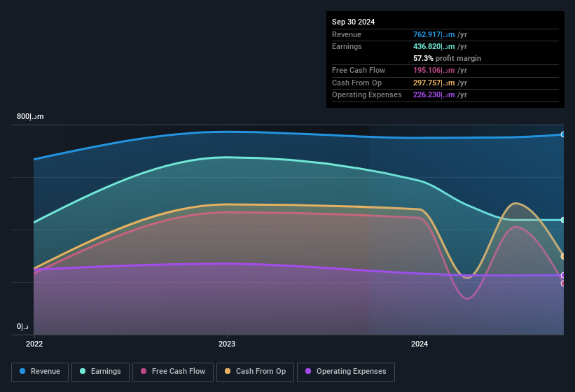Screen dimensions: 575x392
Task: Click the 2024 x-axis label
Action: tap(419, 344)
